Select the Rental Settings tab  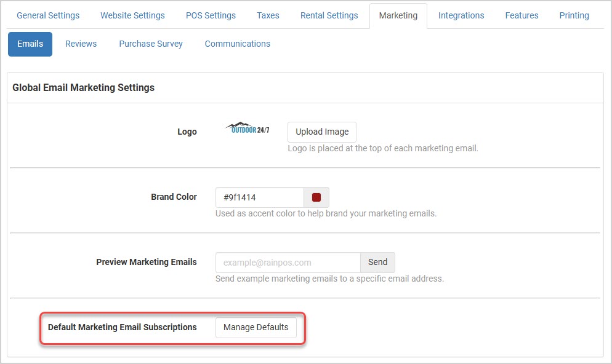[329, 15]
